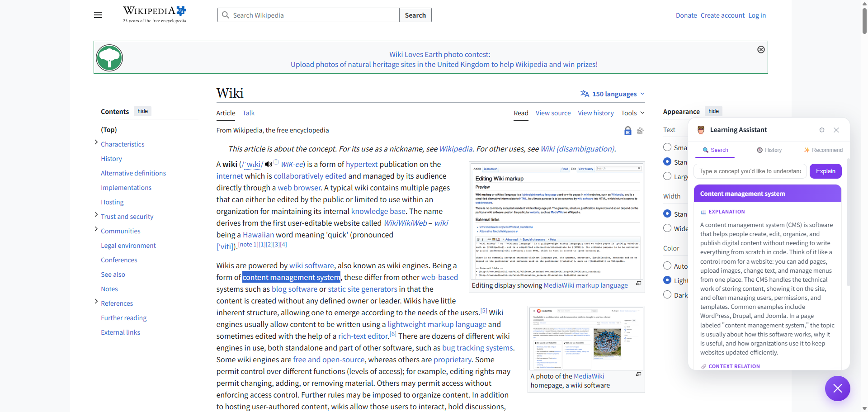Switch to Learning Assistant History tab

[769, 150]
